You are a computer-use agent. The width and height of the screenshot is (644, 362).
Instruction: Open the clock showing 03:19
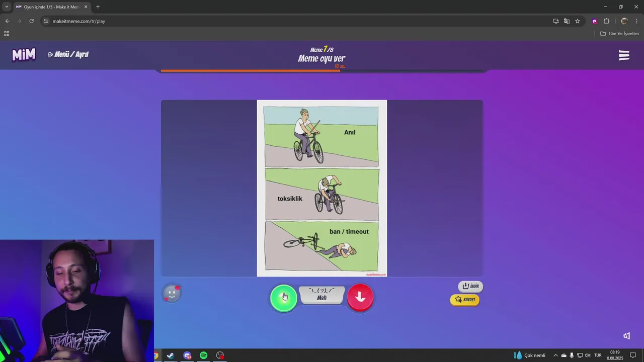click(x=615, y=355)
